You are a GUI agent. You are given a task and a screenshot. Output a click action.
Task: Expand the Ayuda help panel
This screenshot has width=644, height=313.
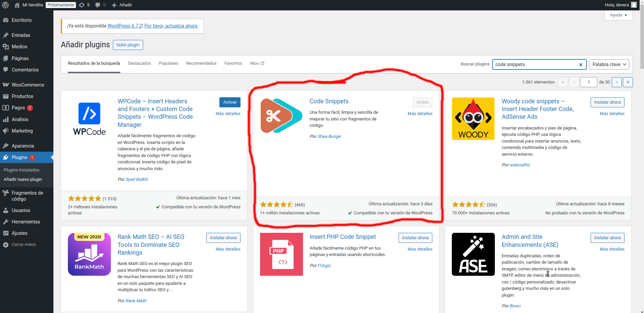(x=618, y=15)
